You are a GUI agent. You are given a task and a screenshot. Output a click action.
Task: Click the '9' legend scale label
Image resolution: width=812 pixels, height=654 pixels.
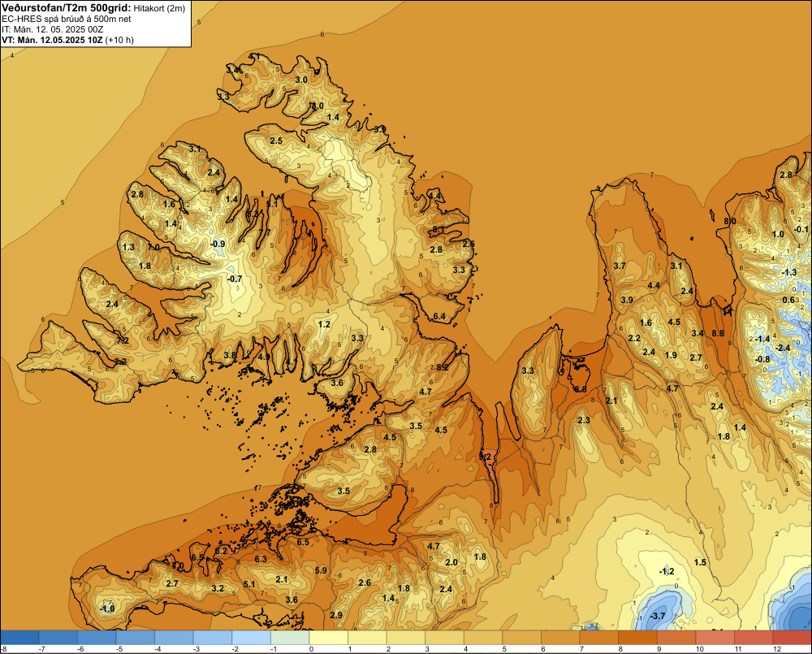point(658,649)
